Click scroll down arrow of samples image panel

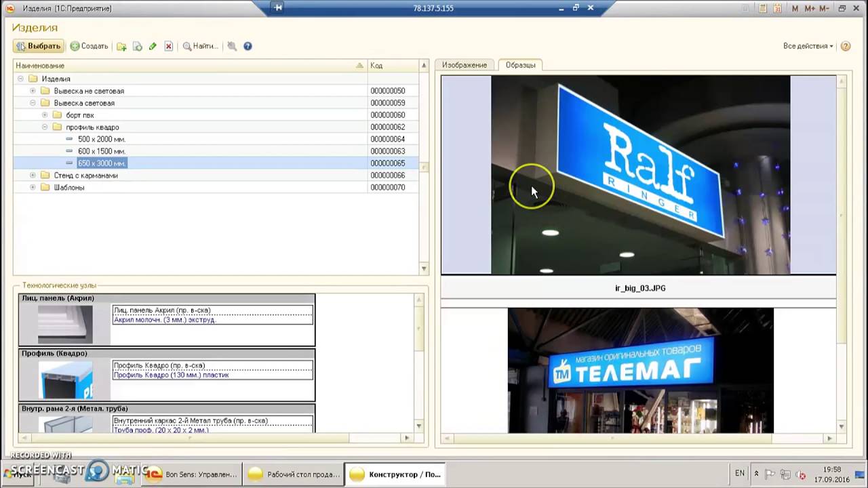(842, 427)
